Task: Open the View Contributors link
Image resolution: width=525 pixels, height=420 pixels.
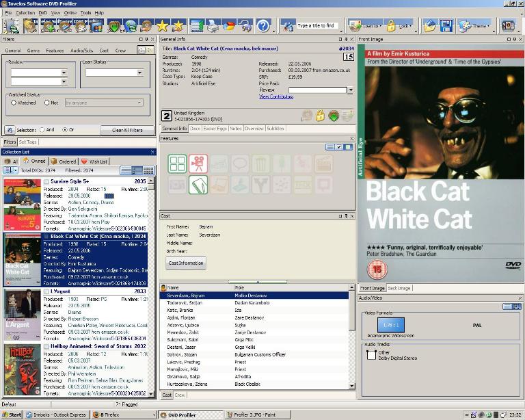Action: click(x=276, y=96)
